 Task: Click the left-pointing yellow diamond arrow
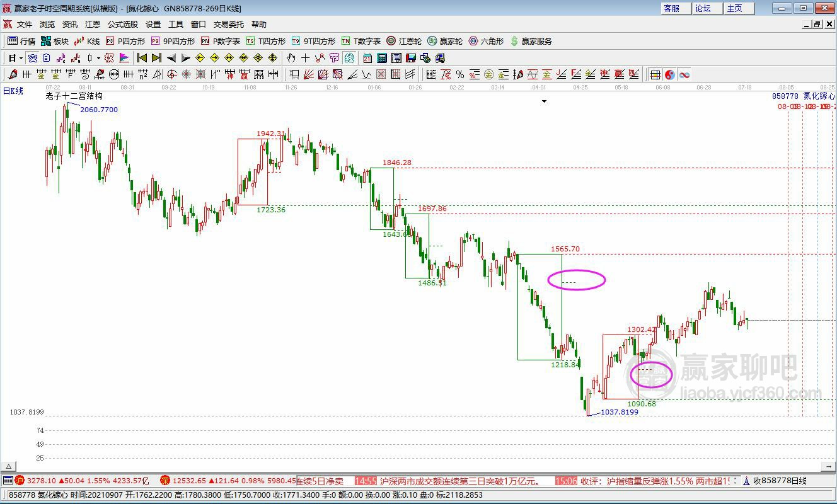point(200,58)
